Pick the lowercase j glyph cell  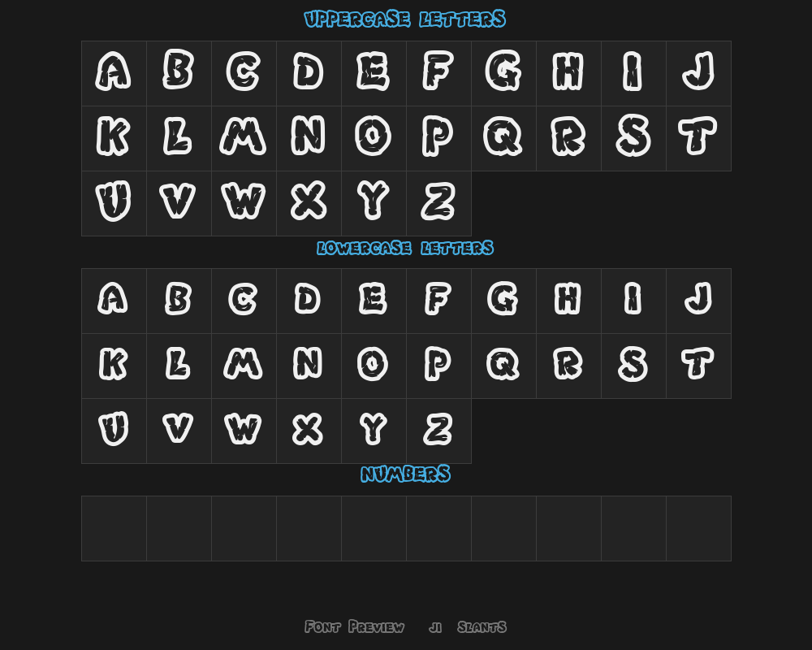[698, 301]
